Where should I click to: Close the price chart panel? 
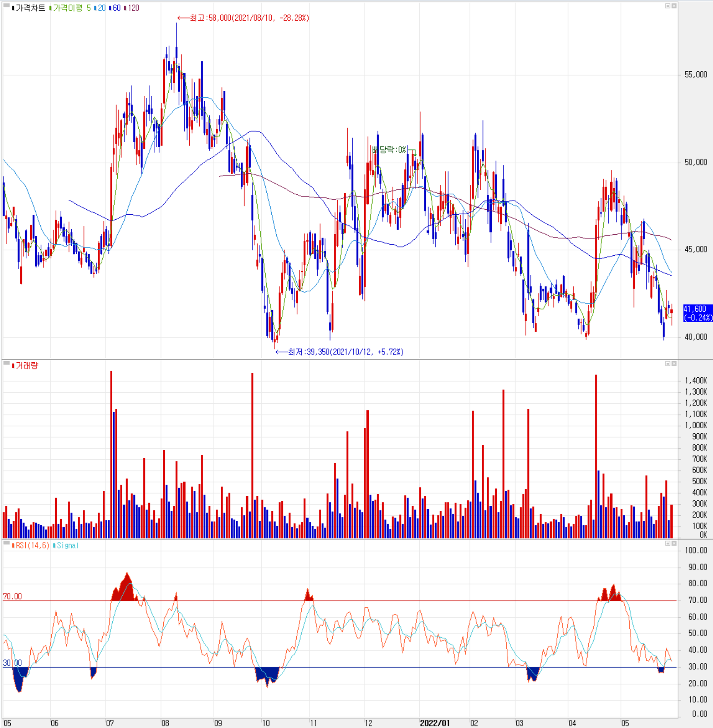pyautogui.click(x=674, y=6)
